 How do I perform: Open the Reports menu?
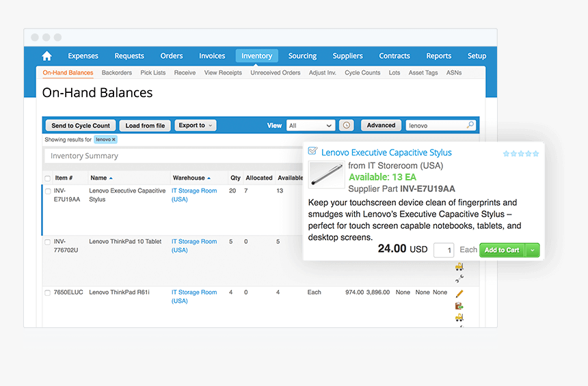tap(439, 56)
